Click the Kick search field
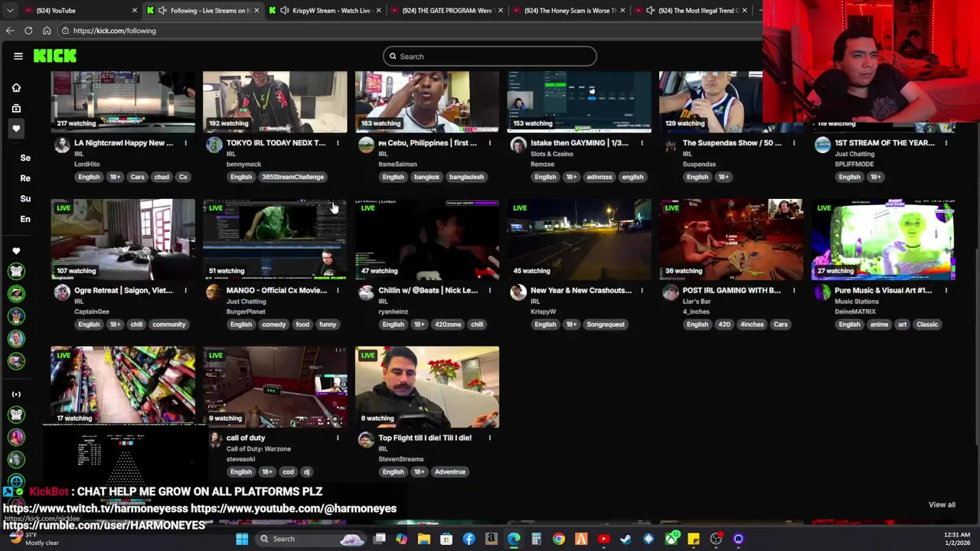 click(490, 56)
